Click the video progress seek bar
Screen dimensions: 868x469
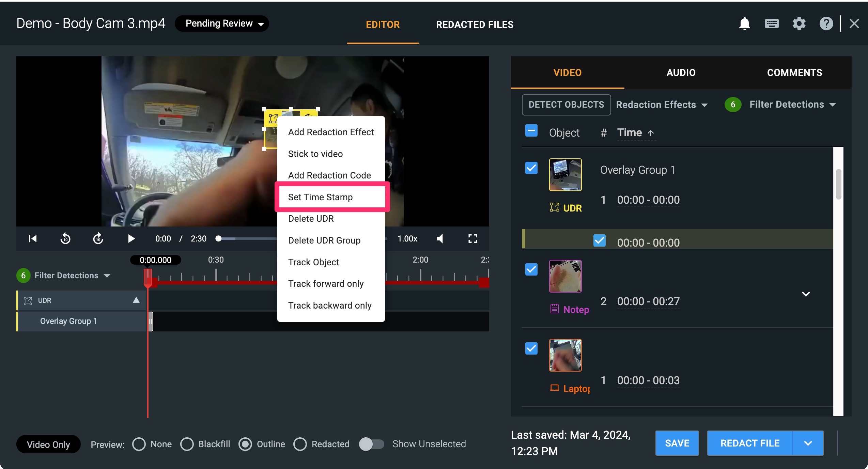click(x=249, y=239)
